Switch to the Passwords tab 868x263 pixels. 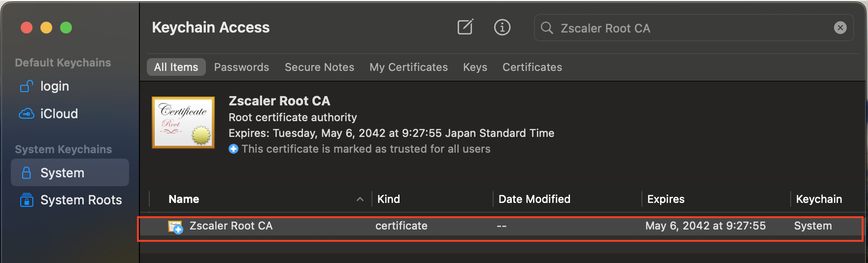[x=241, y=67]
